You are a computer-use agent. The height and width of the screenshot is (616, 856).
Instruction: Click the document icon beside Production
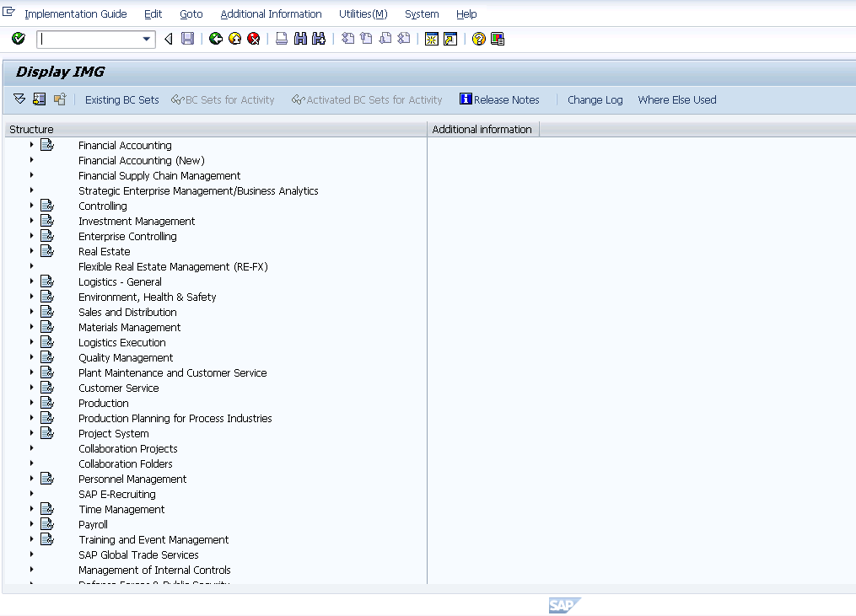47,402
